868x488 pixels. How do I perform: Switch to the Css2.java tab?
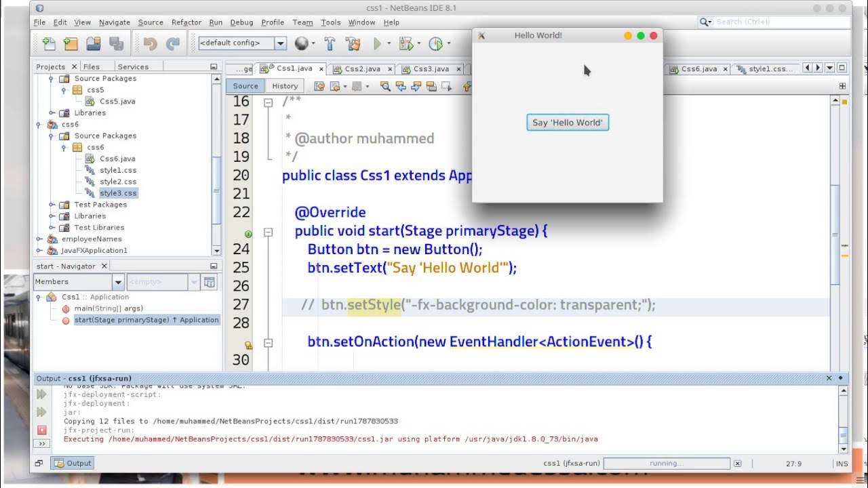tap(362, 69)
